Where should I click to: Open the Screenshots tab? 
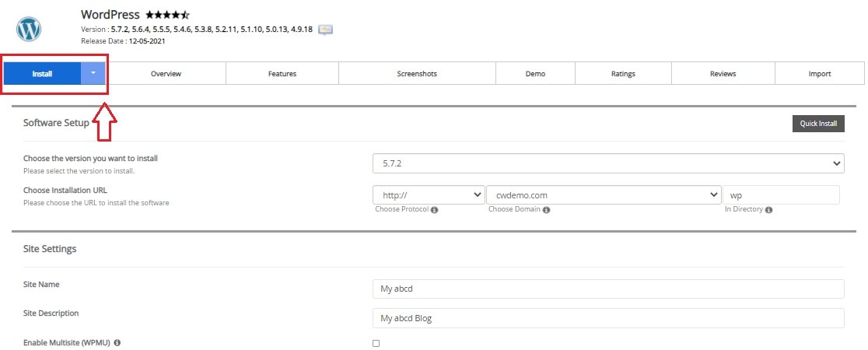click(417, 73)
